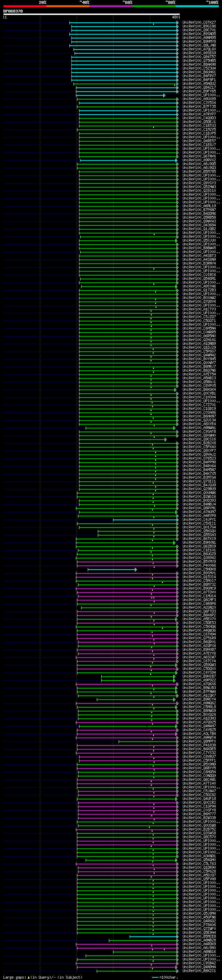Choose the UniRef100_B6UH61 hit label
This screenshot has width=222, height=980.
coord(199,72)
